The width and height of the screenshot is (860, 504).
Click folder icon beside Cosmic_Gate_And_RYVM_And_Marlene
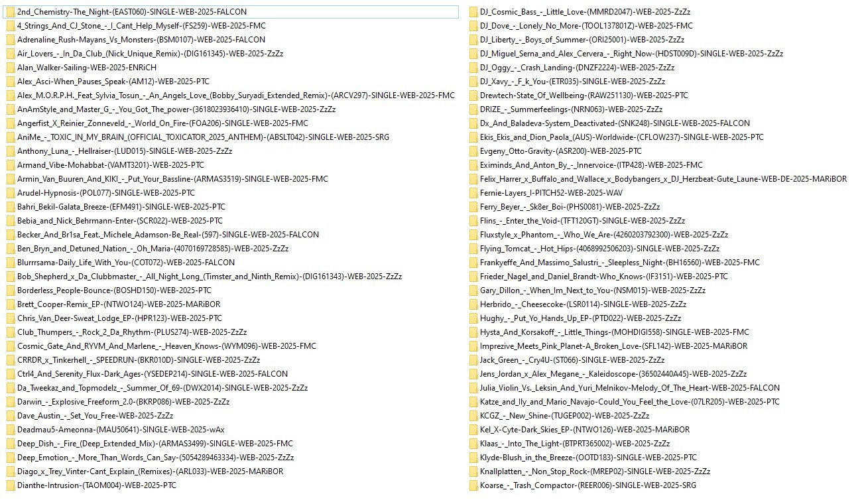pos(11,346)
